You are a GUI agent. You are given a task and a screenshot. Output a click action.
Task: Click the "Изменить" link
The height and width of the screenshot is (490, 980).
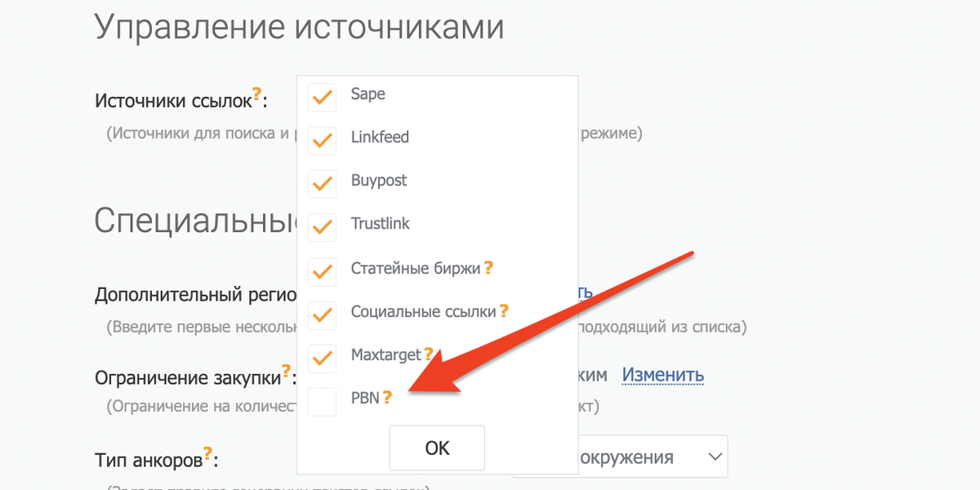663,375
